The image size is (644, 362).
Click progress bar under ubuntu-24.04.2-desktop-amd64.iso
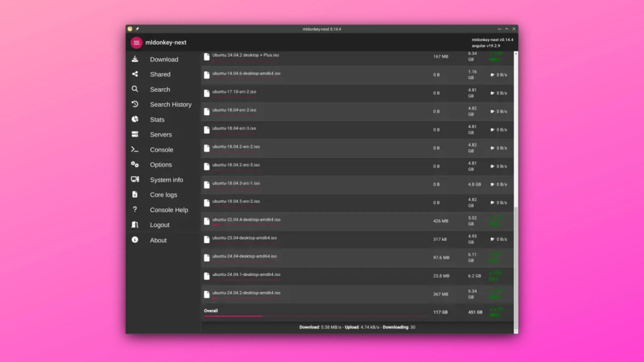(x=246, y=298)
